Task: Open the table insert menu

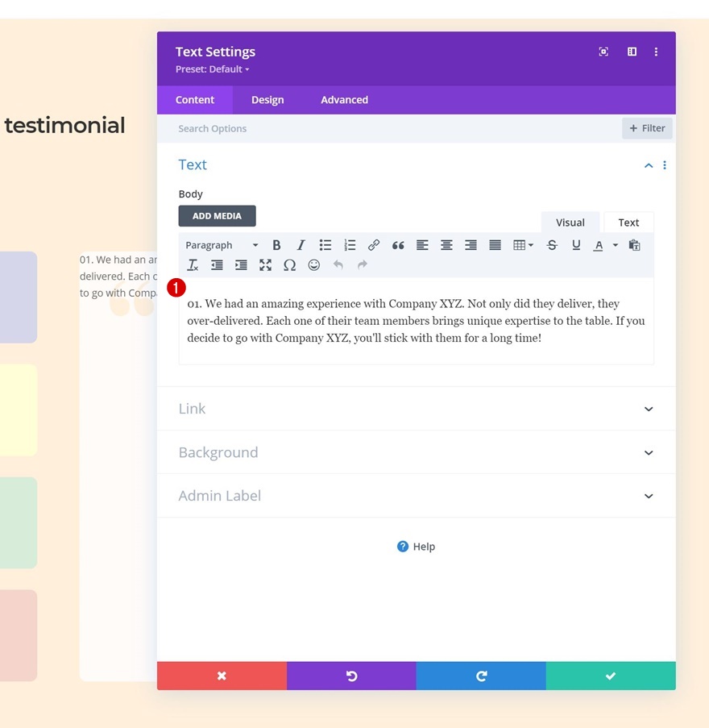Action: click(523, 245)
